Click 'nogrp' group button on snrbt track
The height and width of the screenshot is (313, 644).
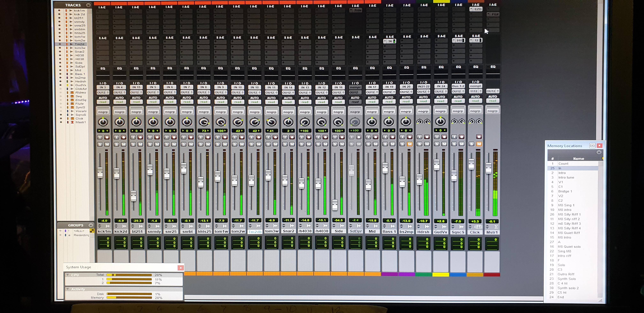pyautogui.click(x=187, y=112)
